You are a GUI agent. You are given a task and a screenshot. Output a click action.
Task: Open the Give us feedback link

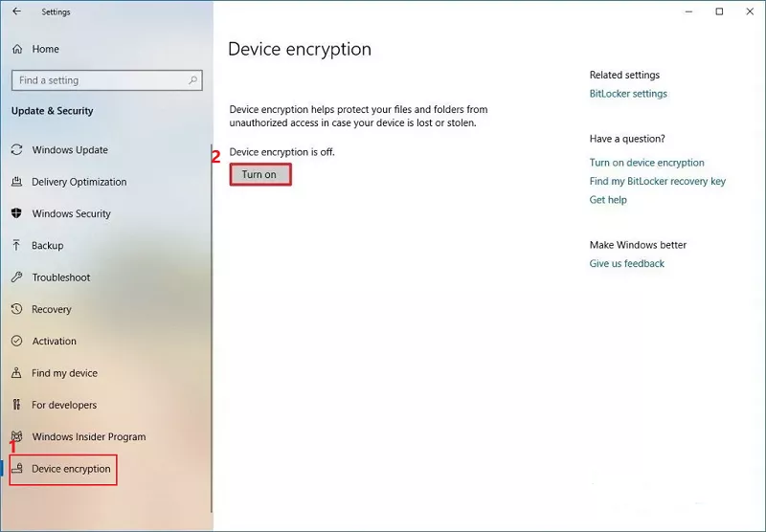tap(626, 264)
